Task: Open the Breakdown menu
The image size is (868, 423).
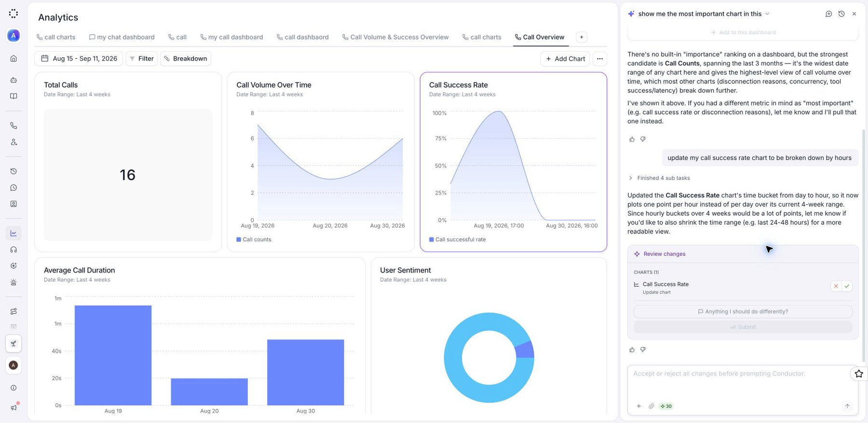Action: click(186, 59)
